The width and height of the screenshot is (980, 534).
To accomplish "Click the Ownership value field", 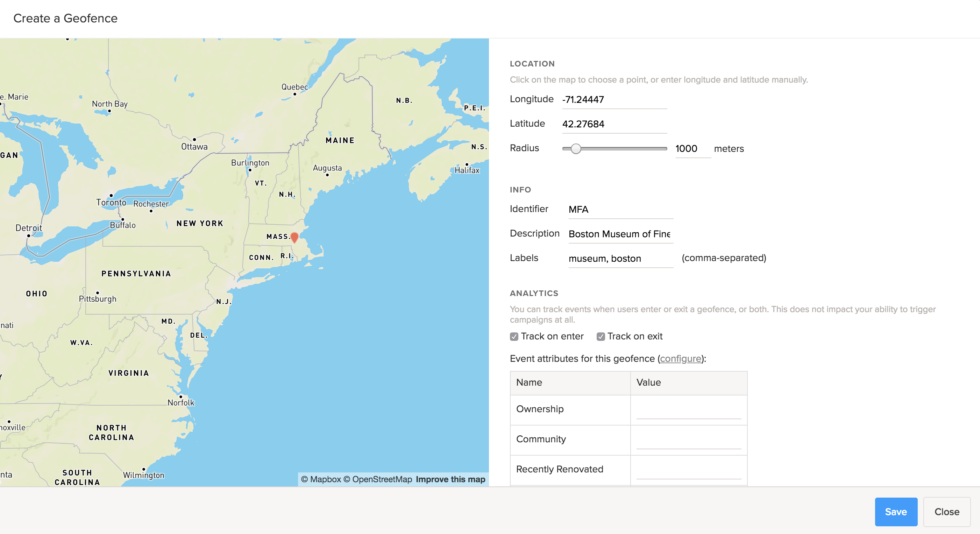I will 688,410.
